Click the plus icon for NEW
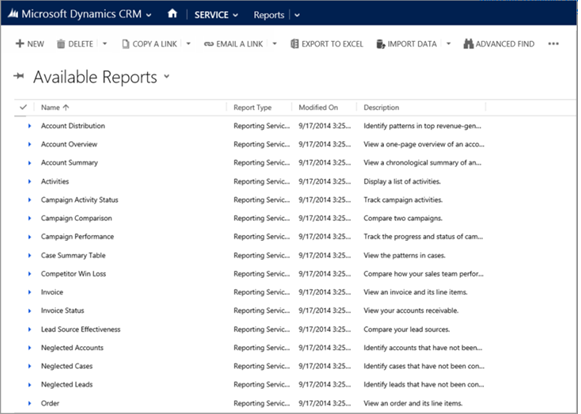 (x=20, y=44)
